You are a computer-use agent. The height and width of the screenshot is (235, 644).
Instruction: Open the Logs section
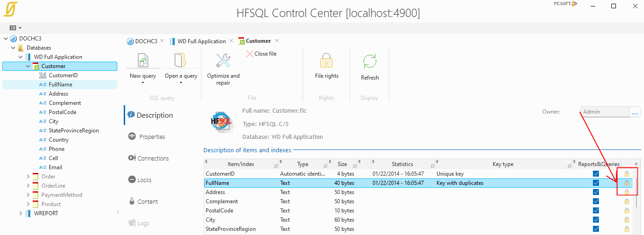coord(138,223)
